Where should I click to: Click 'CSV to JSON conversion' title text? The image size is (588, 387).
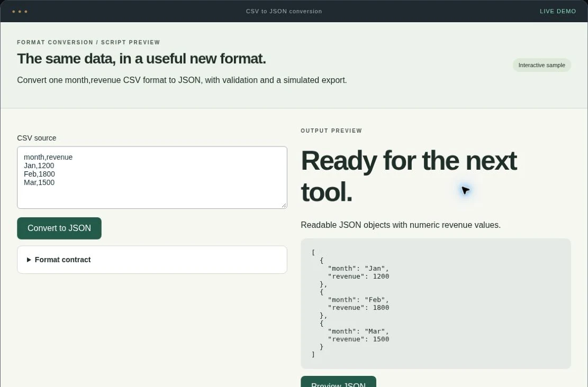284,11
